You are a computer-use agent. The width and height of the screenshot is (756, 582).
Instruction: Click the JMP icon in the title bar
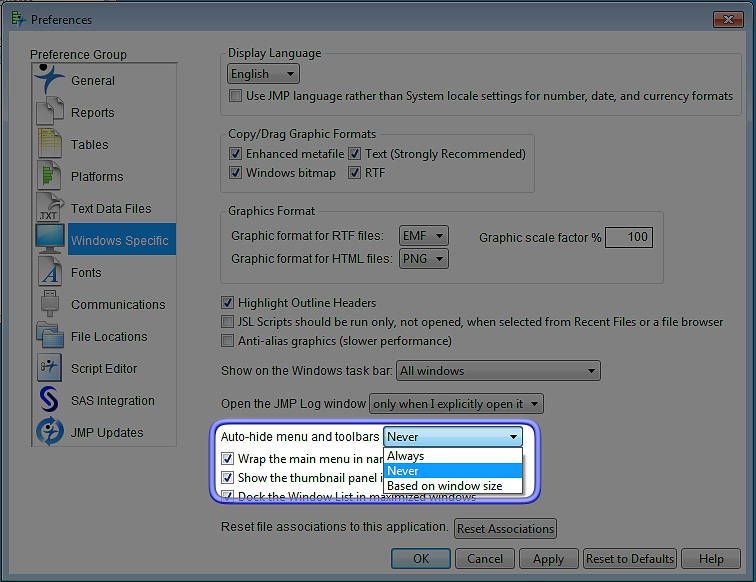(18, 19)
